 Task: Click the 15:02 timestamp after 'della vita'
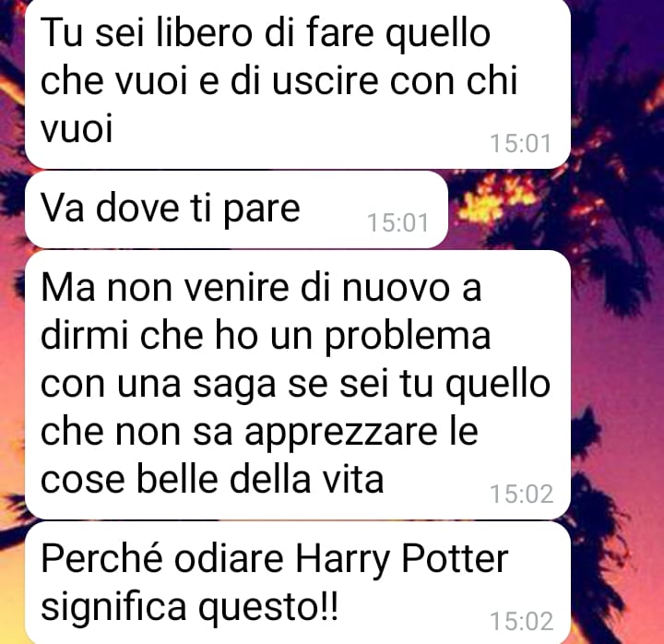[521, 494]
